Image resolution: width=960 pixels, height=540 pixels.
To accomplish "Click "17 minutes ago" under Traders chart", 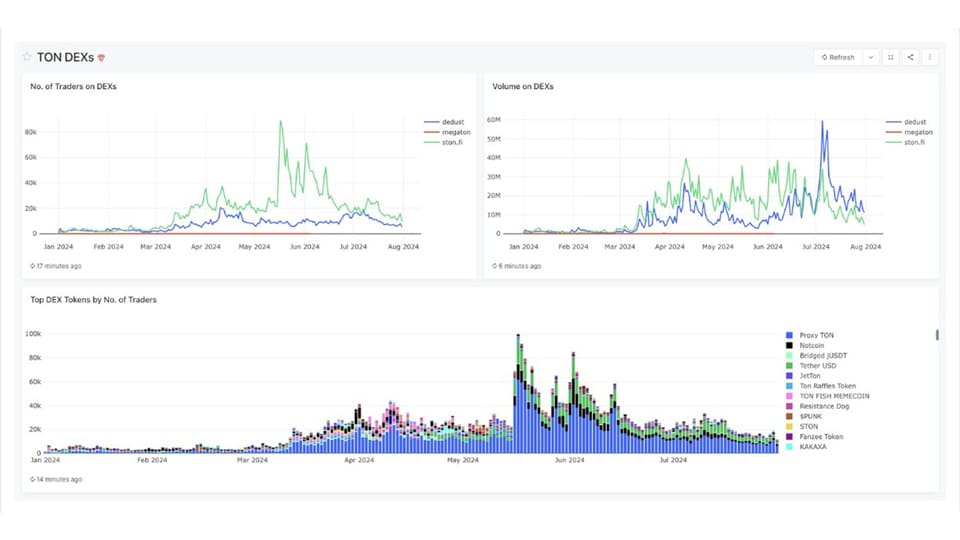I will tap(59, 266).
